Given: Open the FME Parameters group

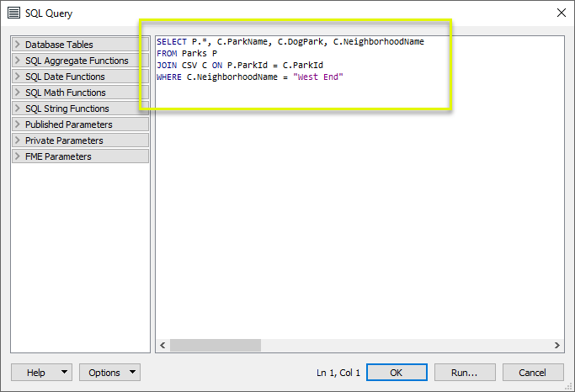Looking at the screenshot, I should click(80, 156).
